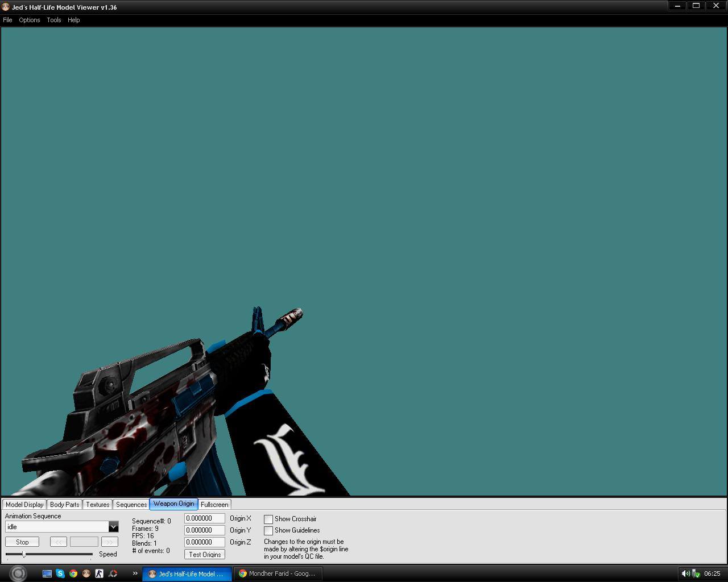728x582 pixels.
Task: Click the 'Frames: 9' text
Action: [145, 529]
